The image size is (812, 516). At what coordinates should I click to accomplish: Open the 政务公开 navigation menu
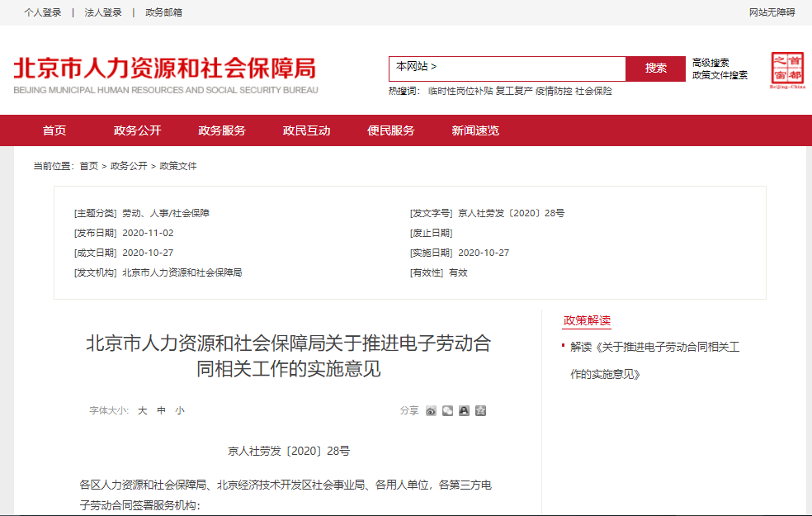pyautogui.click(x=137, y=130)
